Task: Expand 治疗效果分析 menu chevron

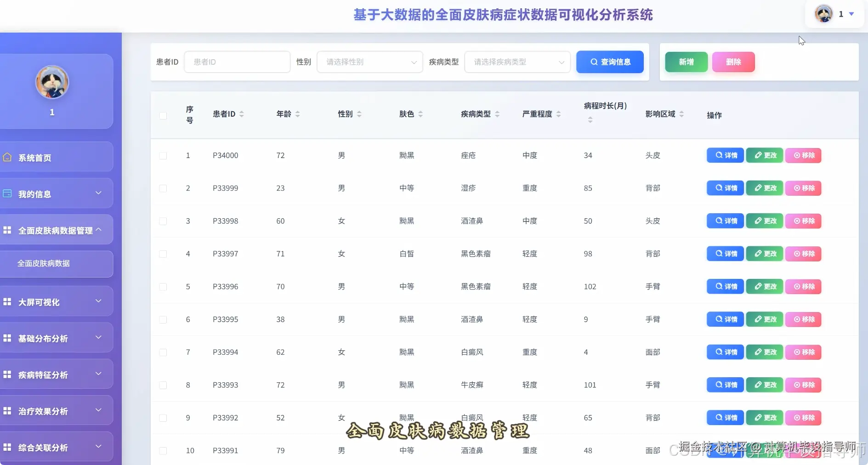Action: [x=98, y=410]
